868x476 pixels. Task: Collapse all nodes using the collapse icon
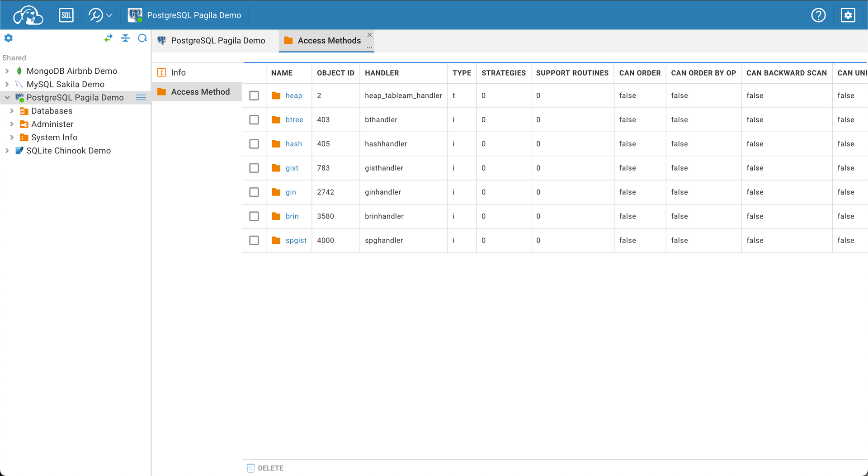click(125, 38)
